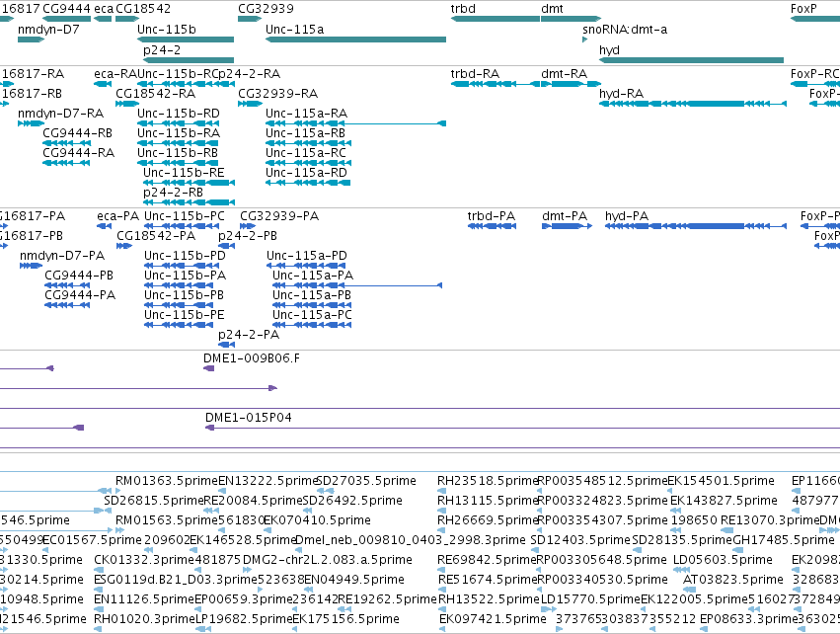Image resolution: width=840 pixels, height=634 pixels.
Task: Click EST label EN04949.5prime
Action: point(354,580)
